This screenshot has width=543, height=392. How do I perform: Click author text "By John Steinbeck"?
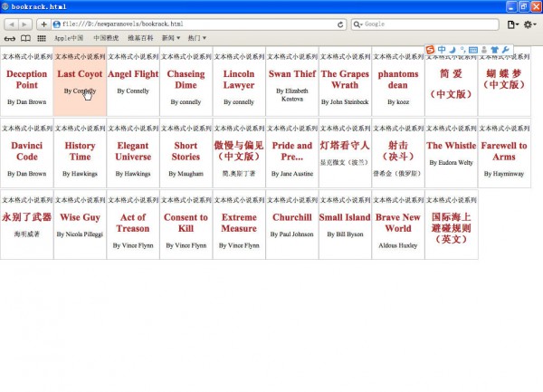(345, 101)
